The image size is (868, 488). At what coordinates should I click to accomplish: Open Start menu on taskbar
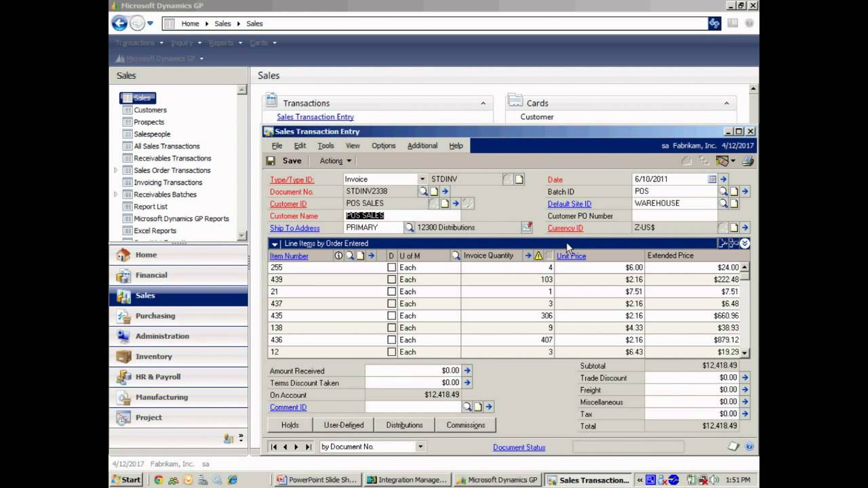coord(127,480)
